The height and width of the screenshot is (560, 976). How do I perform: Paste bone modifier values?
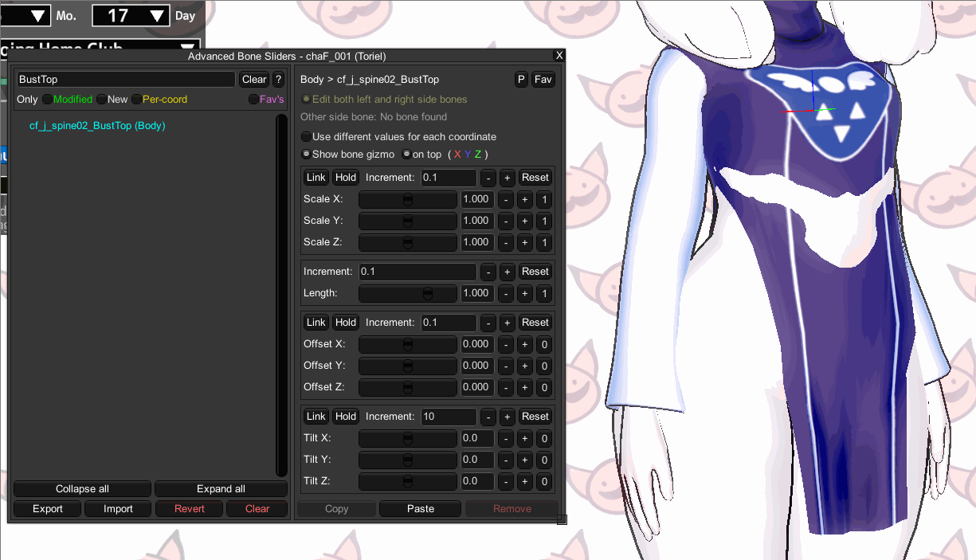[420, 509]
